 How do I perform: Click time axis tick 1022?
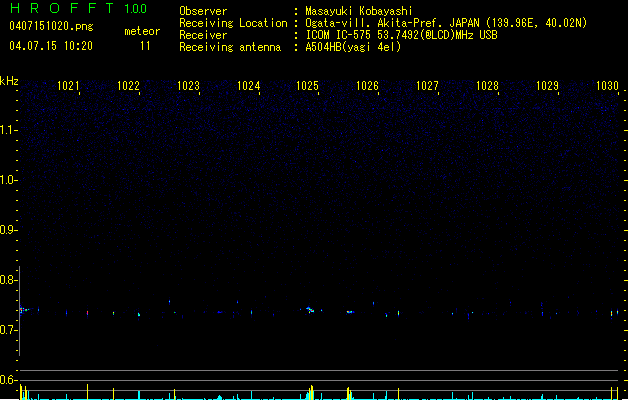[x=128, y=86]
